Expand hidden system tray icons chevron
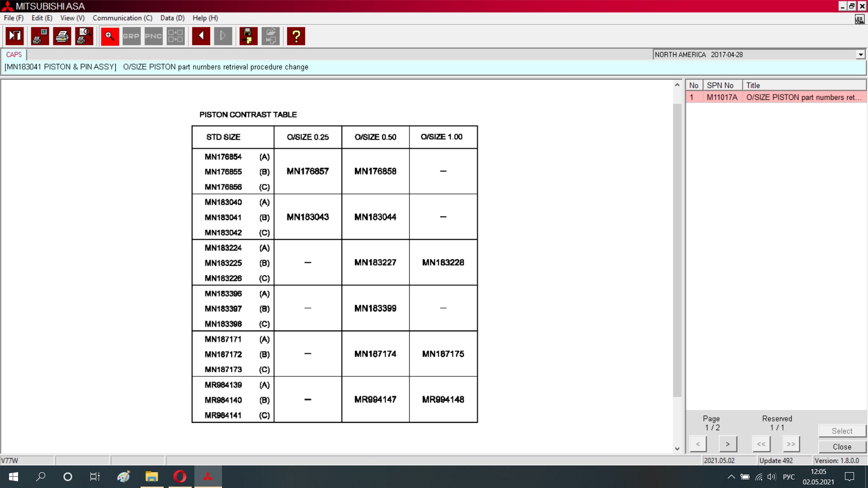868x488 pixels. [x=731, y=477]
